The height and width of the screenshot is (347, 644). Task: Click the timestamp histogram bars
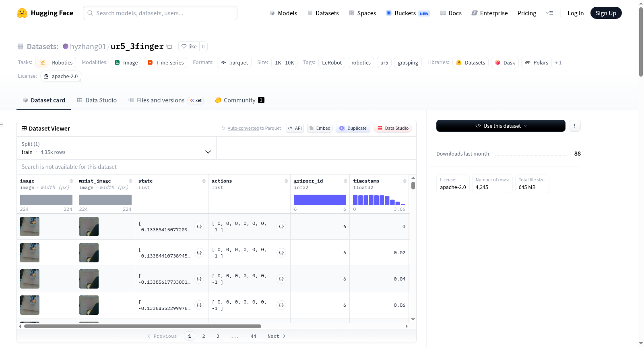tap(379, 200)
